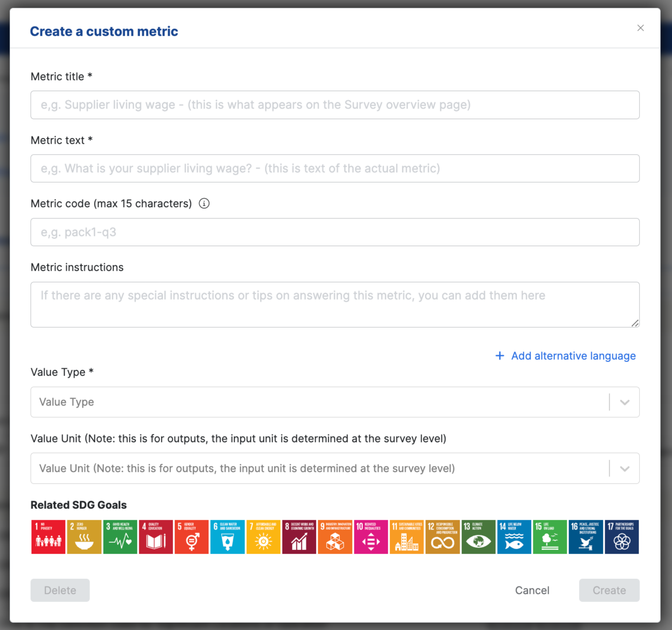Image resolution: width=672 pixels, height=630 pixels.
Task: Select the SDG 4 Quality Education icon
Action: (x=156, y=536)
